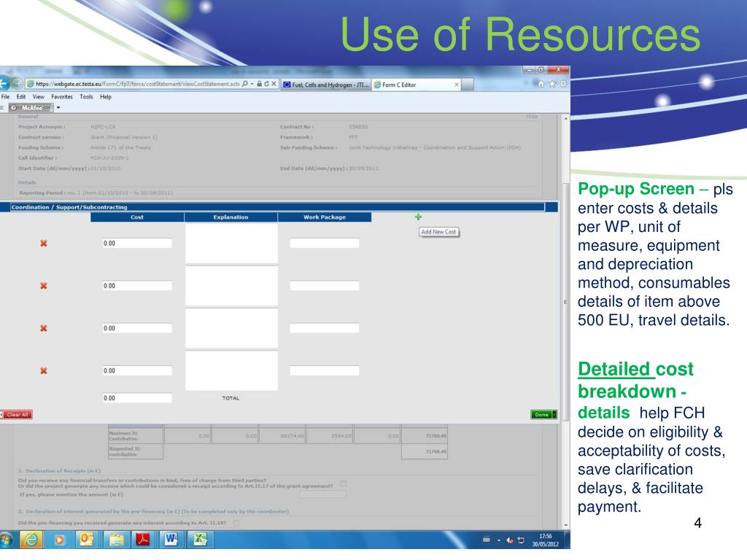Launch Windows Media Player from taskbar

59,540
